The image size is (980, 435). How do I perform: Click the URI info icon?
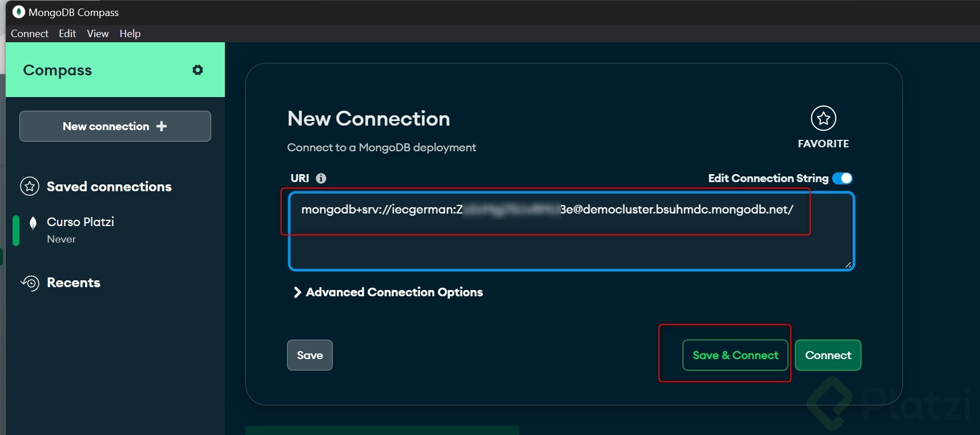(321, 178)
